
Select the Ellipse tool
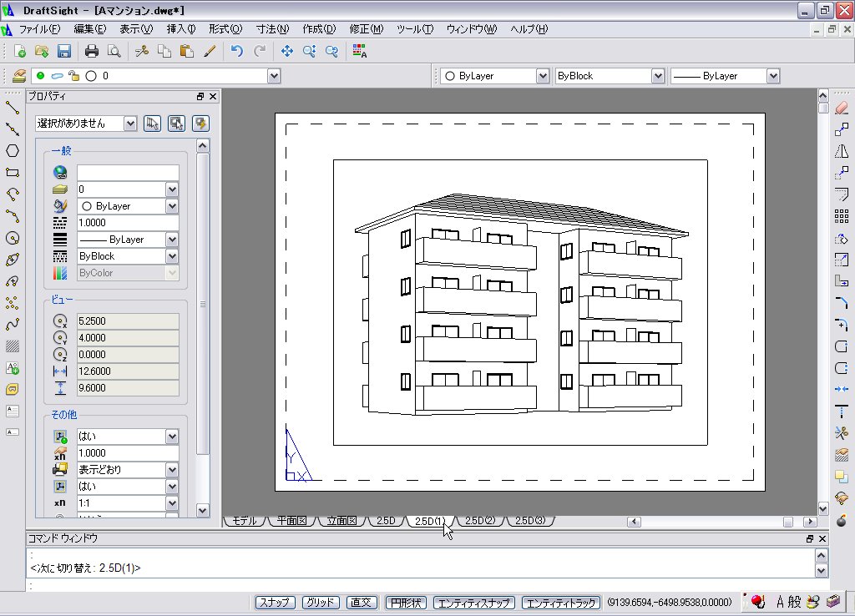coord(12,260)
